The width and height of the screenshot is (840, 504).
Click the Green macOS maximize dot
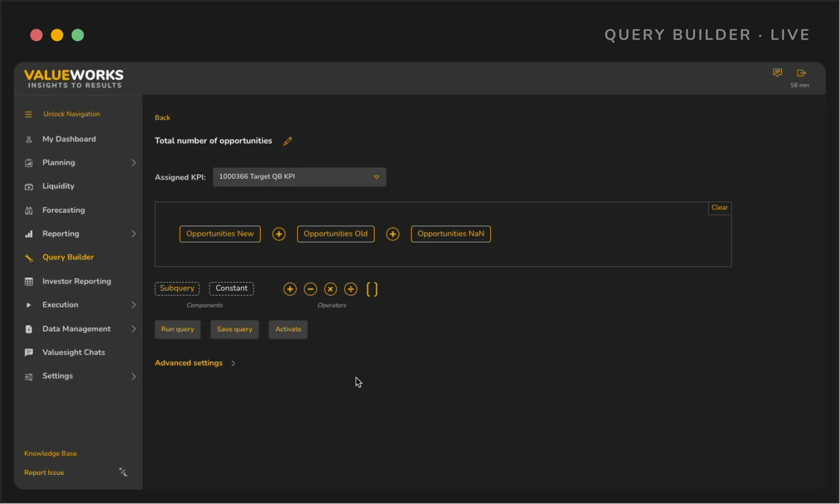[x=78, y=35]
